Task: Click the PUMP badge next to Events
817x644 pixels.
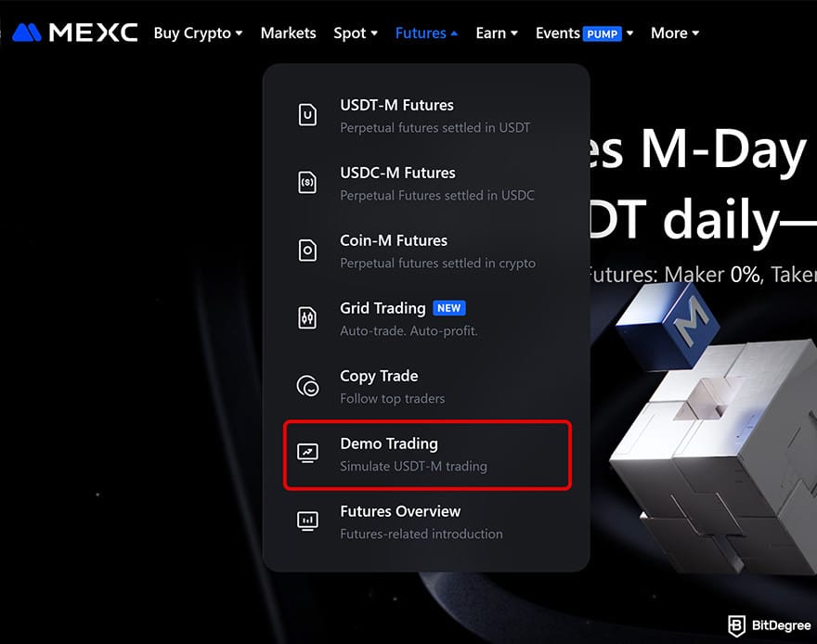Action: [603, 33]
